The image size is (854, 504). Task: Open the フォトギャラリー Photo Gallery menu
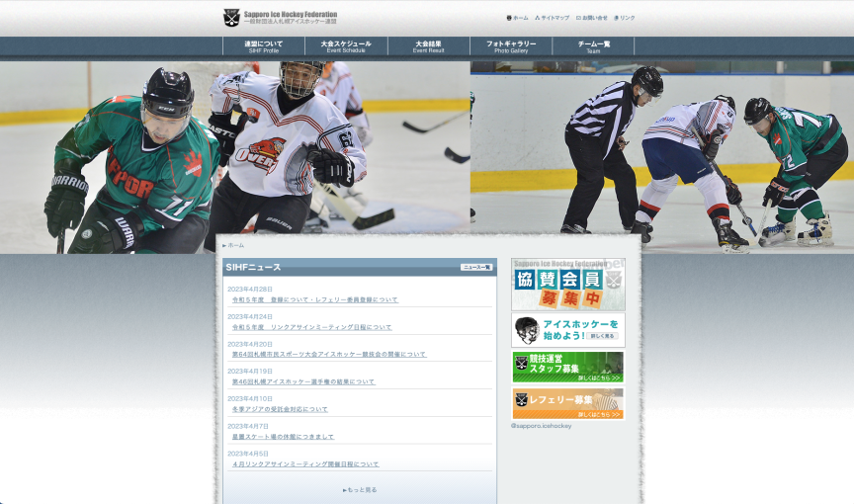click(511, 46)
